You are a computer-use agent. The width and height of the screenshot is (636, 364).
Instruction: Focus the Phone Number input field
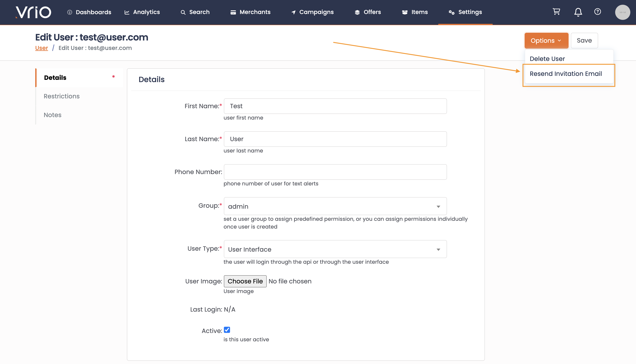(335, 172)
